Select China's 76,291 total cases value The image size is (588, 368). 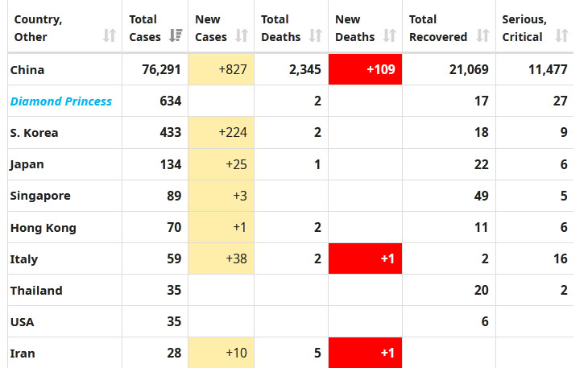[161, 70]
